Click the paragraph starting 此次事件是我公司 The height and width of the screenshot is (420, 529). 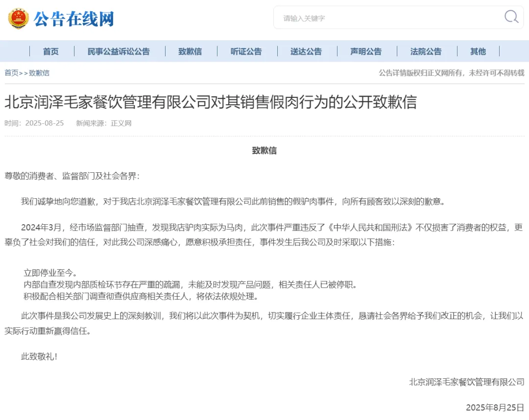[264, 323]
